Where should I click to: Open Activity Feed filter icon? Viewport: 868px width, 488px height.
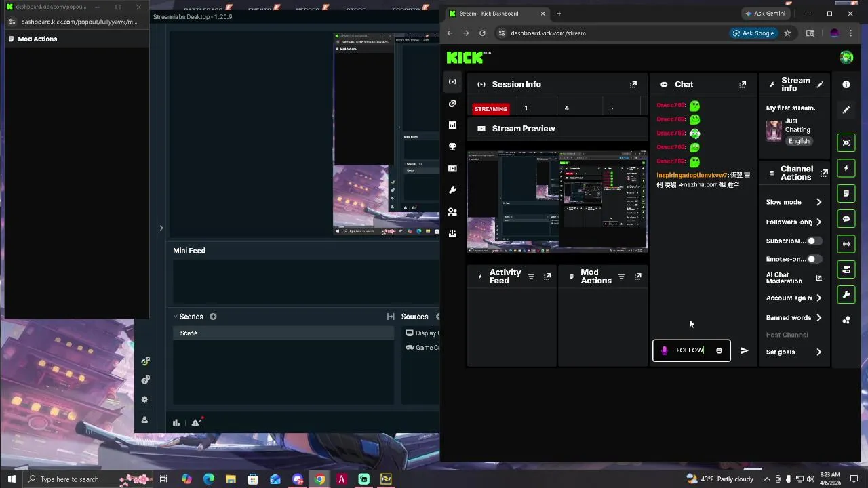[x=531, y=277]
